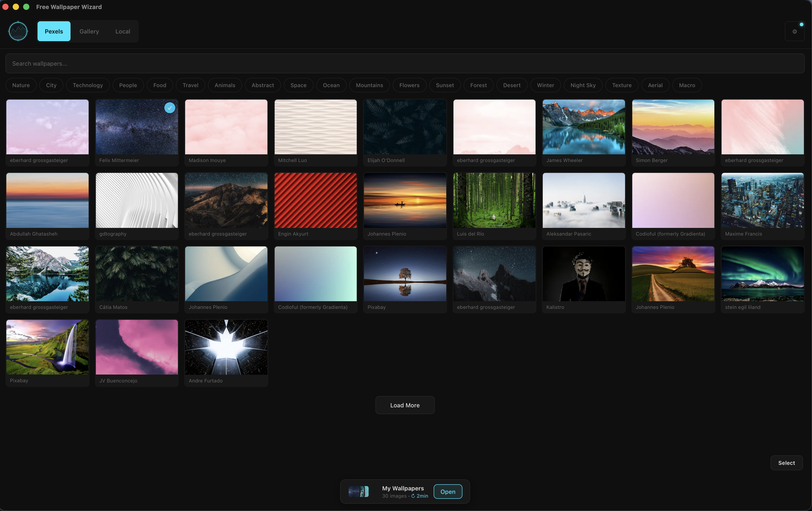The image size is (812, 511).
Task: Toggle the Nature category filter
Action: coord(21,85)
